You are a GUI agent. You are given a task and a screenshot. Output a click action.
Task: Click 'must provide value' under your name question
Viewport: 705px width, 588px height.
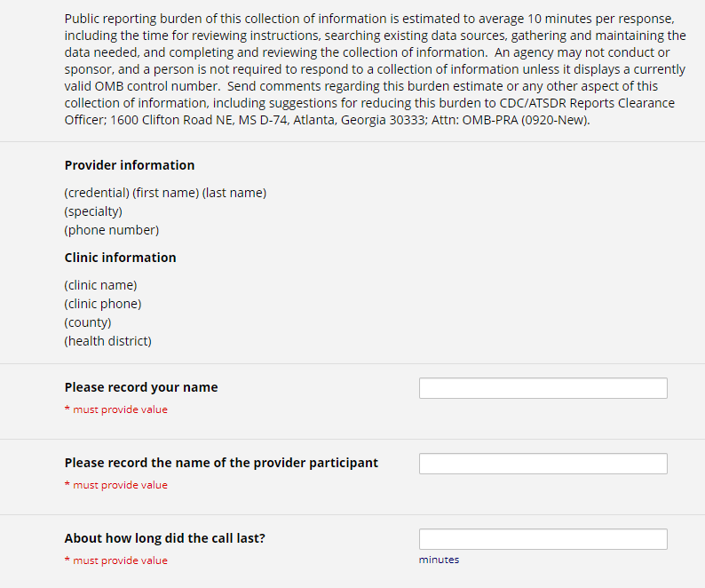[120, 409]
